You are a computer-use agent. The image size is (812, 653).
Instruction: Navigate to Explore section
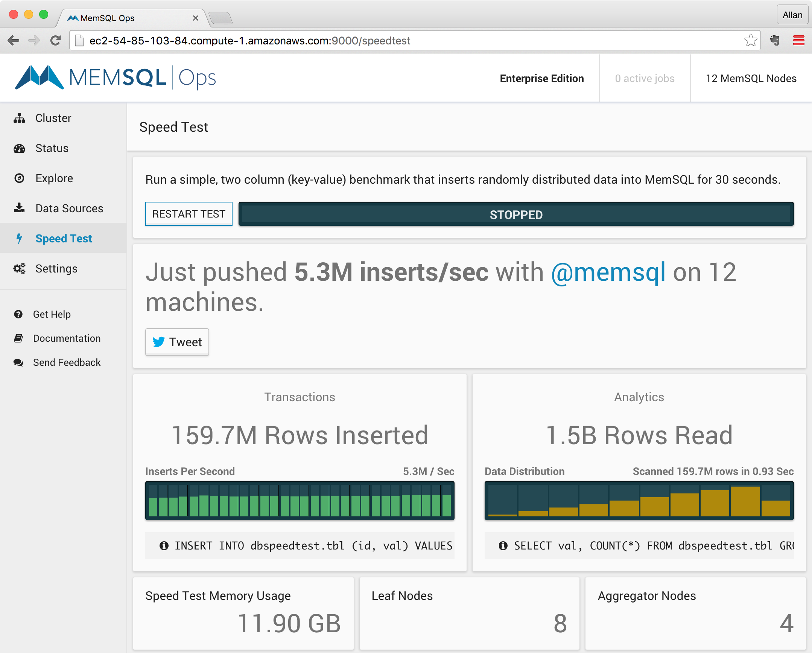point(63,178)
